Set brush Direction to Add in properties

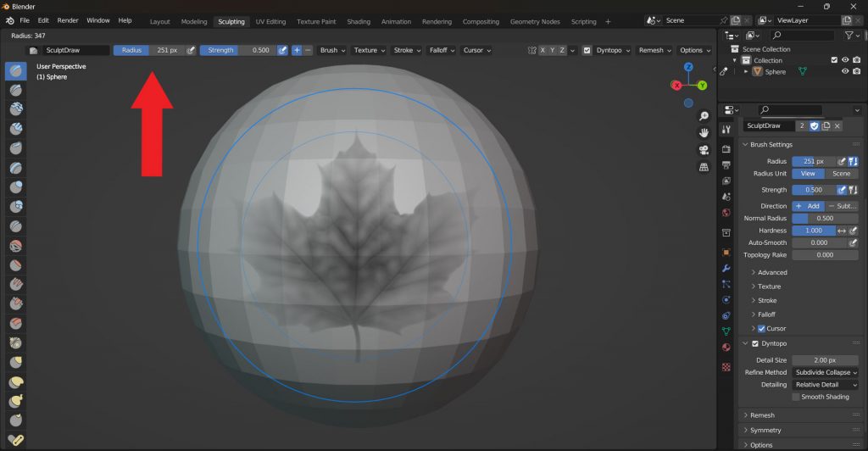click(x=808, y=206)
